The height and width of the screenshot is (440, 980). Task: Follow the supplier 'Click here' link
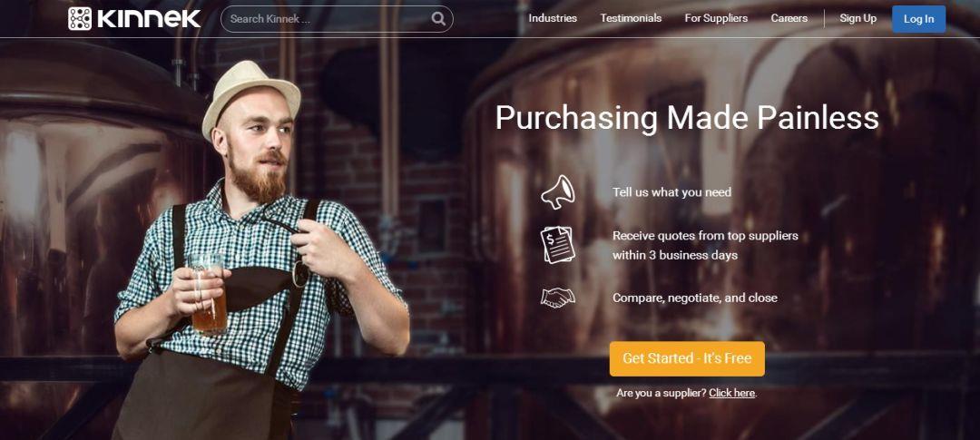[x=732, y=393]
